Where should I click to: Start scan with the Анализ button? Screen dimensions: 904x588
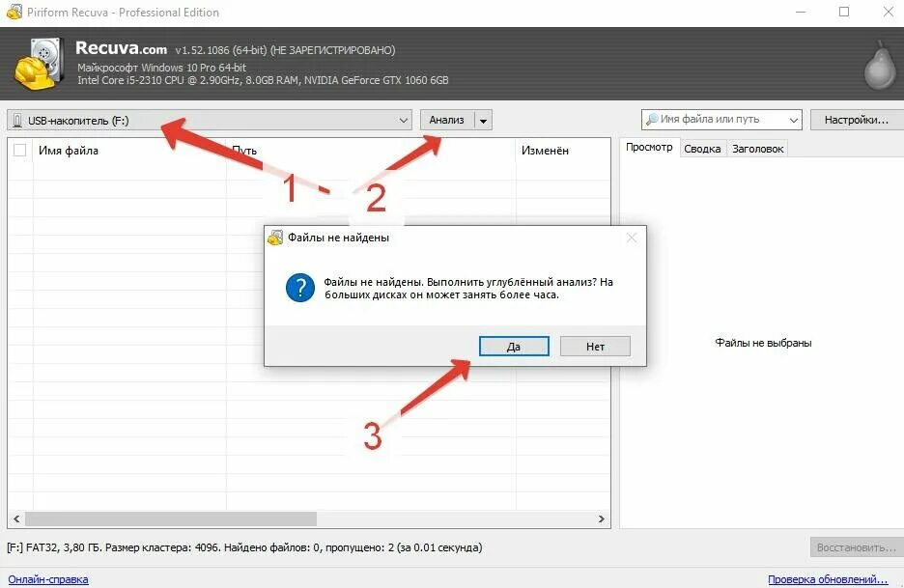coord(447,120)
